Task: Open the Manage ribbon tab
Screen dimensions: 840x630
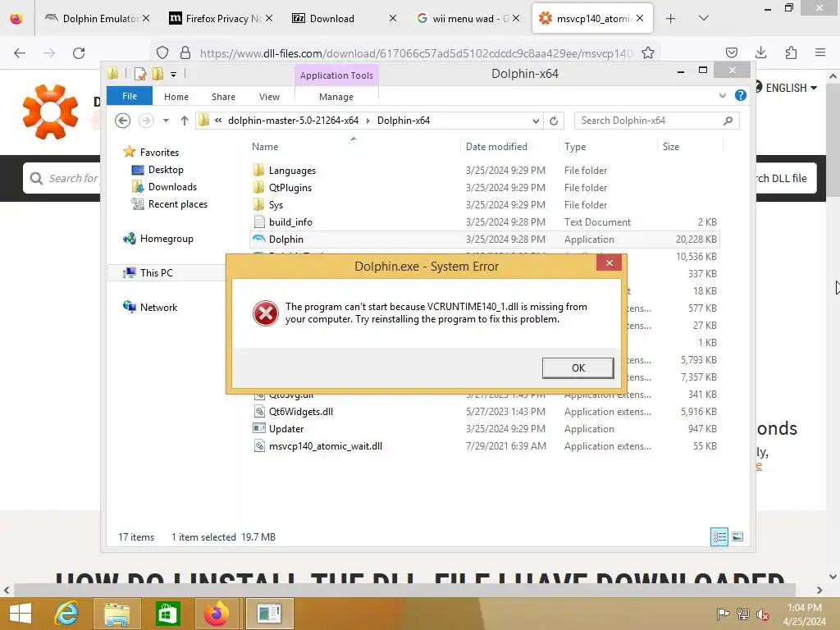Action: click(x=336, y=97)
